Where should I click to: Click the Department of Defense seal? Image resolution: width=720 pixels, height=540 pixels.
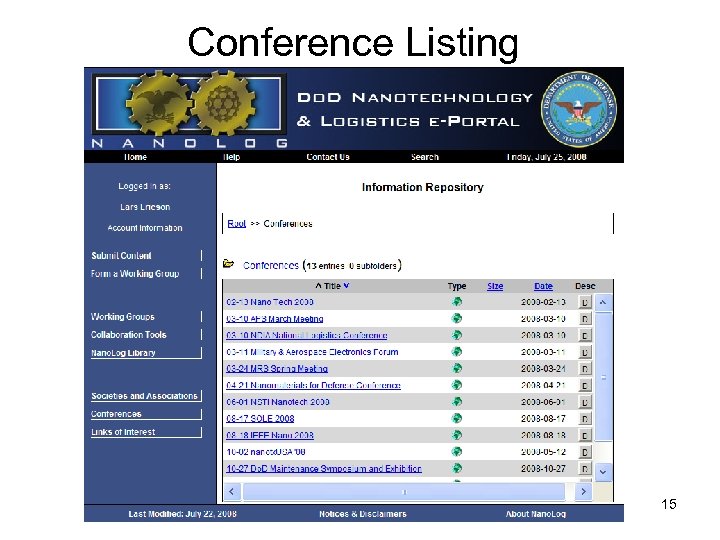click(579, 109)
